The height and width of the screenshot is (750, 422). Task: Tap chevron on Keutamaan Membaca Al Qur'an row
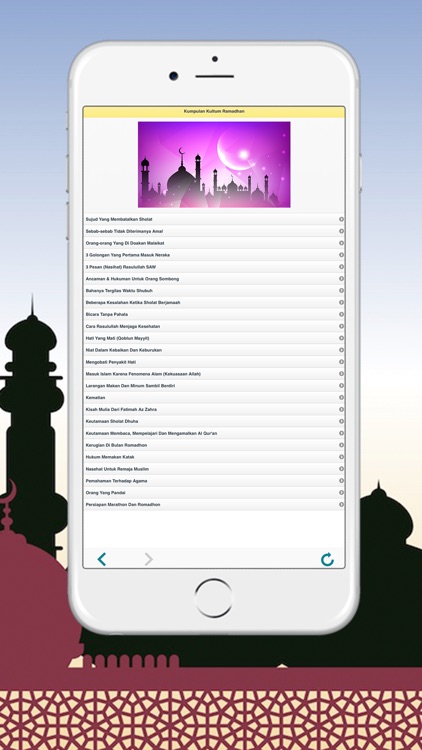(341, 433)
